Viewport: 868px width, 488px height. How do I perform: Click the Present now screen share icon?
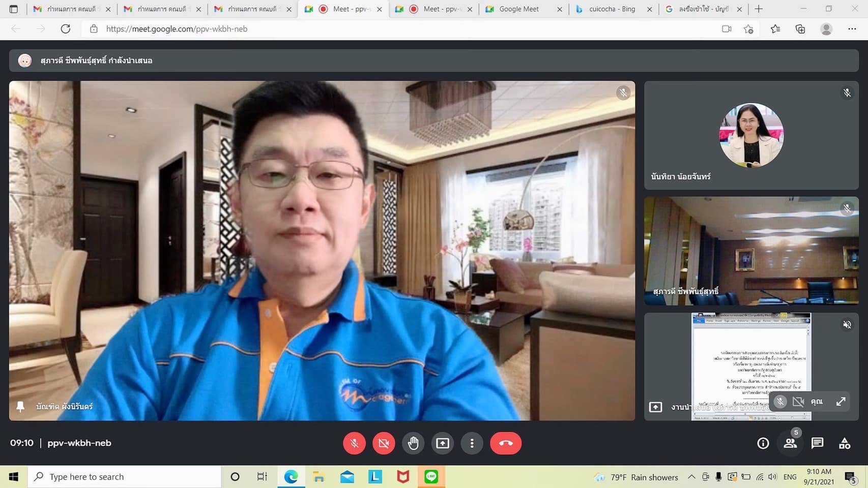[443, 443]
